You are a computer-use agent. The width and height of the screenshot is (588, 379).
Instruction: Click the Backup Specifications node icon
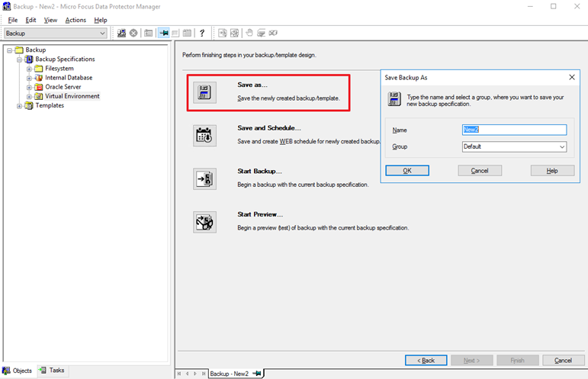coord(29,59)
